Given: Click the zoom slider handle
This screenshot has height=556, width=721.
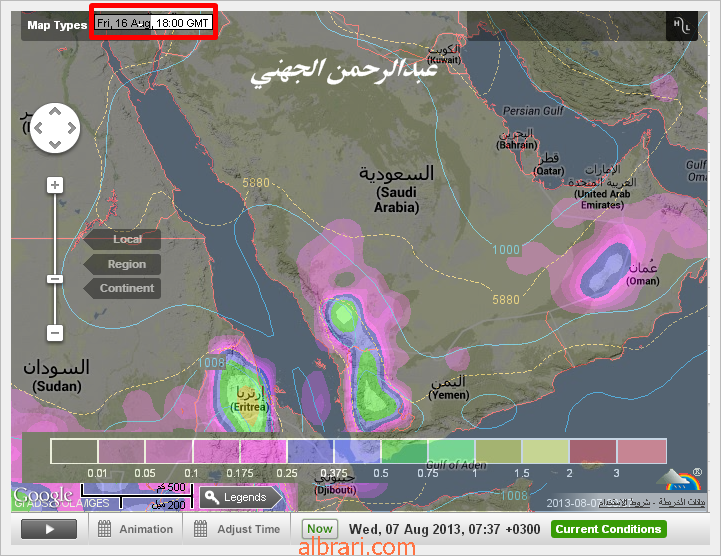Looking at the screenshot, I should [x=55, y=279].
